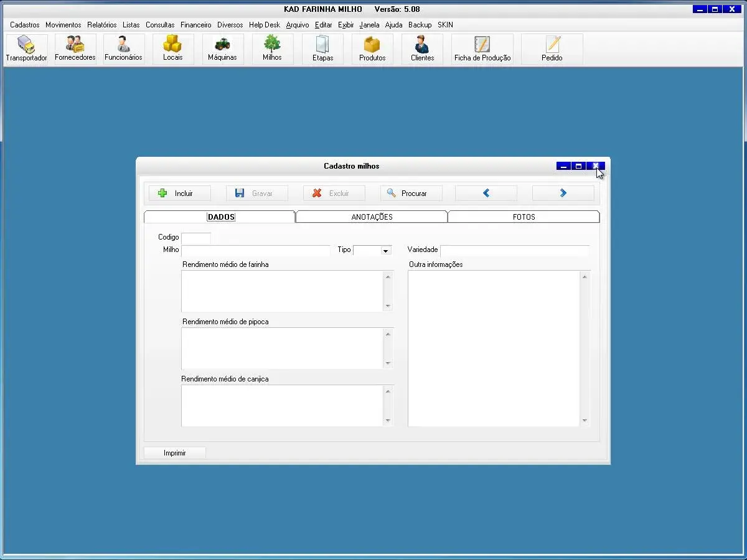Open Fornecedores from the toolbar
The image size is (747, 560).
click(x=75, y=49)
